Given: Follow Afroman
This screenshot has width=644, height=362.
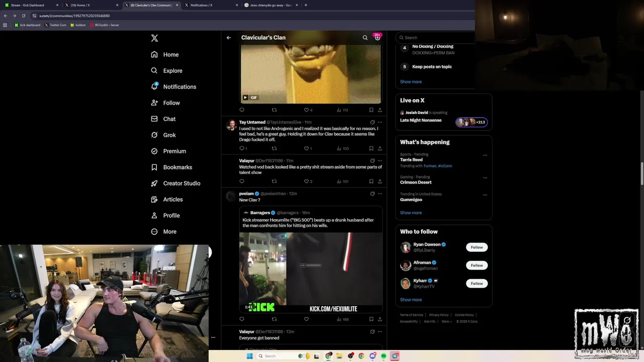Looking at the screenshot, I should pos(477,265).
